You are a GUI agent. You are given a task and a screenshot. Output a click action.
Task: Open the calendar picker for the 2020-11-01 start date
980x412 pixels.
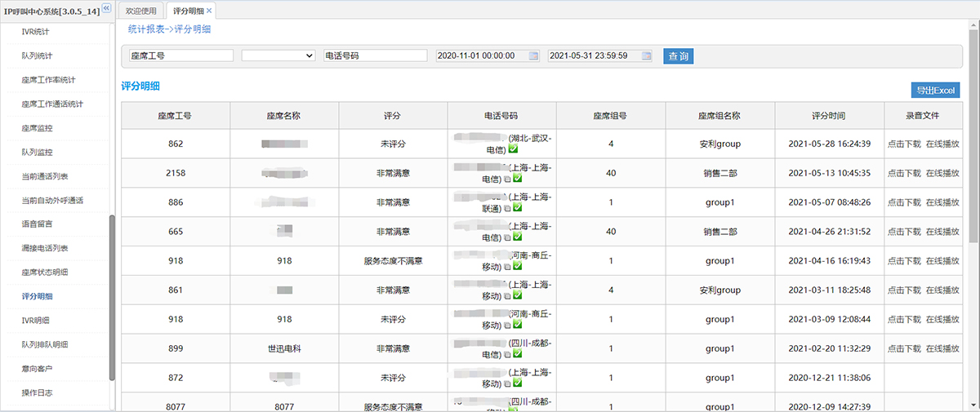(533, 55)
